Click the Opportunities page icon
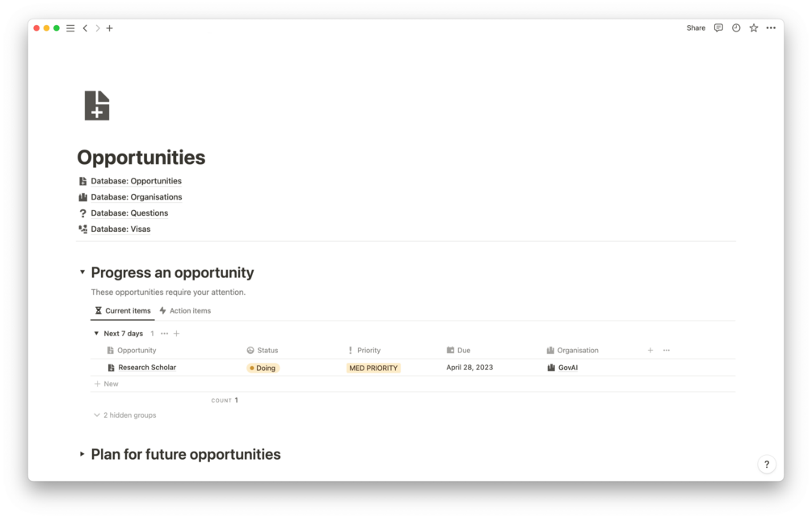This screenshot has height=518, width=812. [97, 106]
